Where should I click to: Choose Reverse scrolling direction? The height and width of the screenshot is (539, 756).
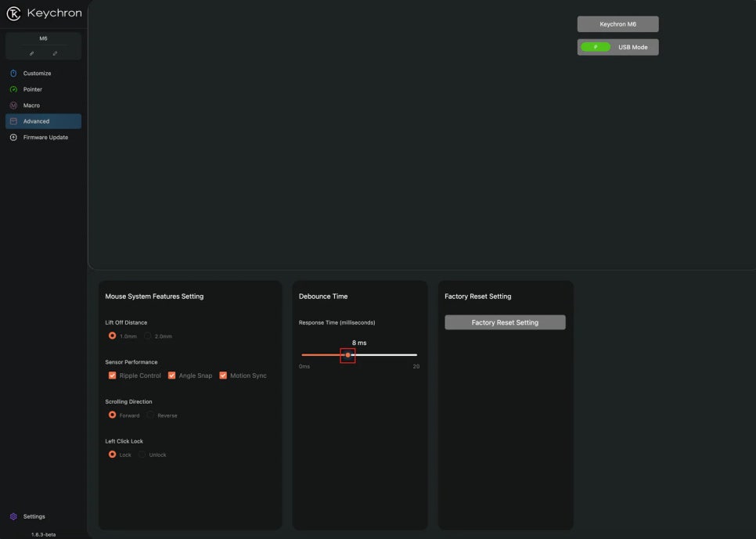click(x=150, y=415)
